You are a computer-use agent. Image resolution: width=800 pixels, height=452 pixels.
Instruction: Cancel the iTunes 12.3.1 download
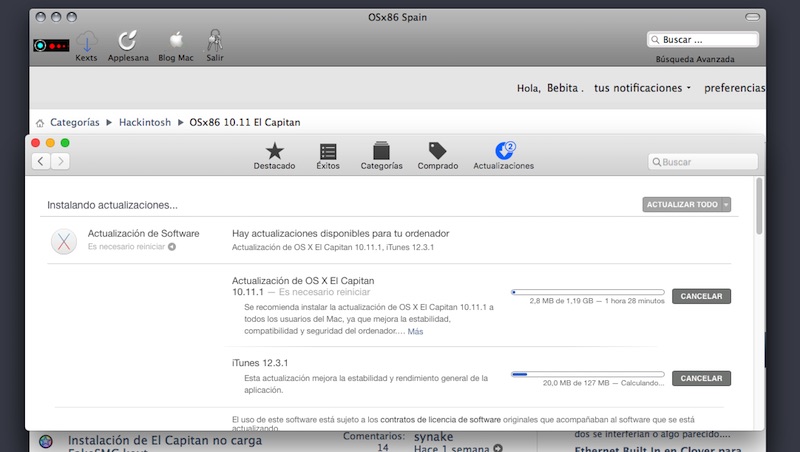coord(701,379)
